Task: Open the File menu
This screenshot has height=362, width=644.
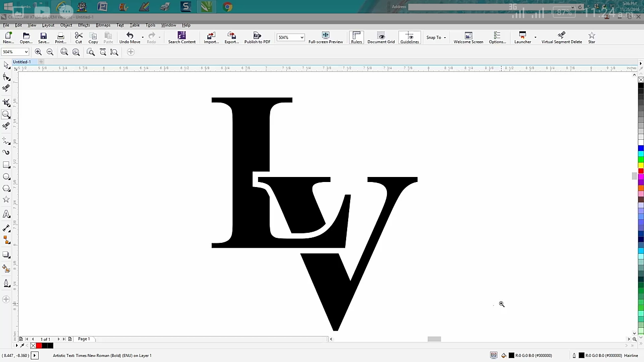Action: 6,25
